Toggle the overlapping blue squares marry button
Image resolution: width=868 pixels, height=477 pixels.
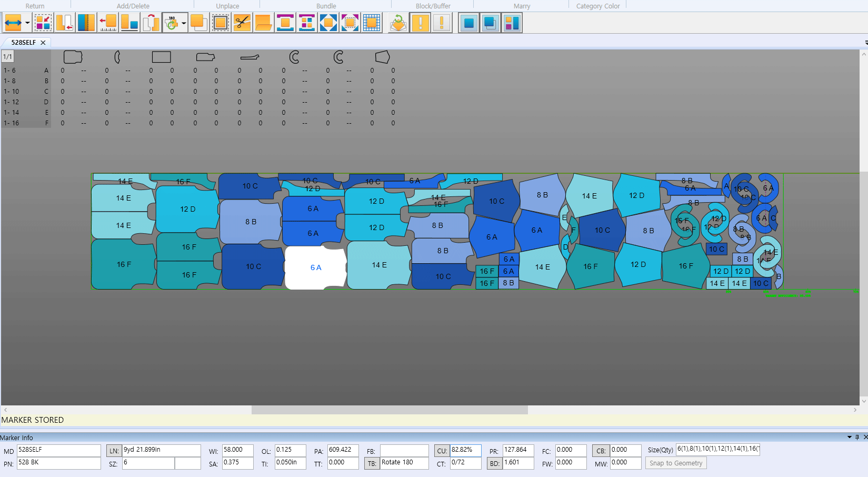[x=490, y=23]
